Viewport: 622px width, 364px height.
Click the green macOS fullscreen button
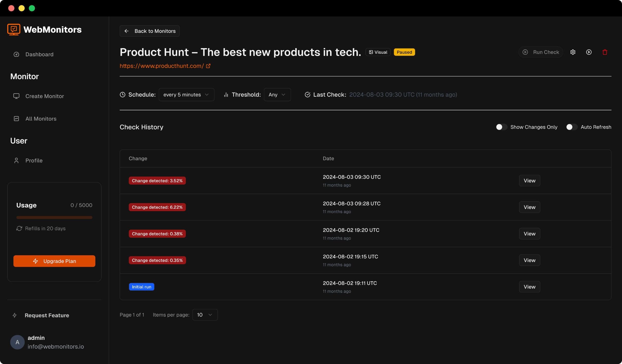point(32,8)
